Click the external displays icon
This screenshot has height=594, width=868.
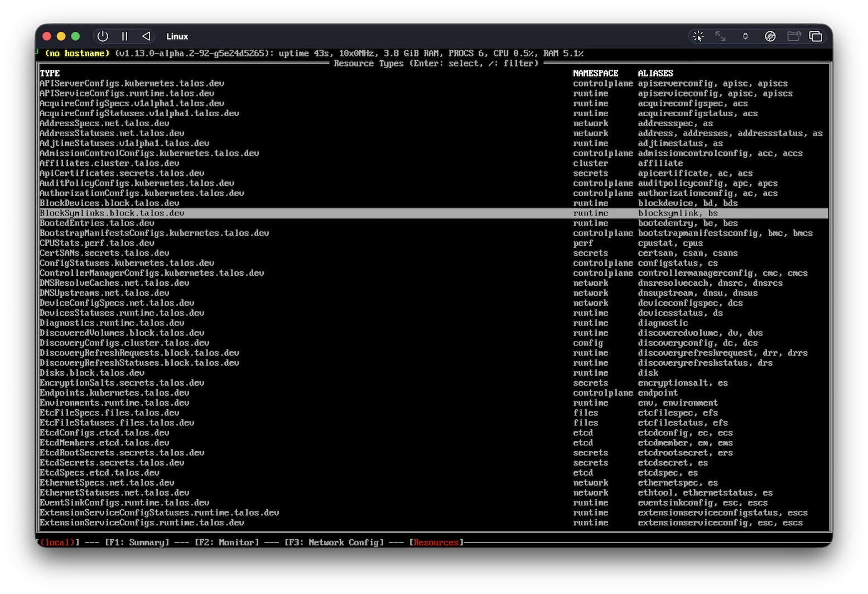click(816, 36)
